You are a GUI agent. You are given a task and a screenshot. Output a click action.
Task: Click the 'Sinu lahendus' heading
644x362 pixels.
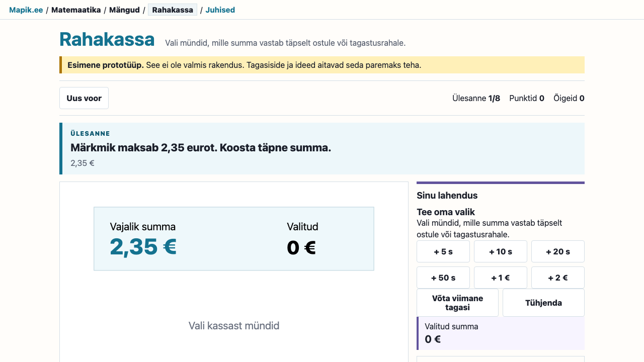pyautogui.click(x=447, y=196)
